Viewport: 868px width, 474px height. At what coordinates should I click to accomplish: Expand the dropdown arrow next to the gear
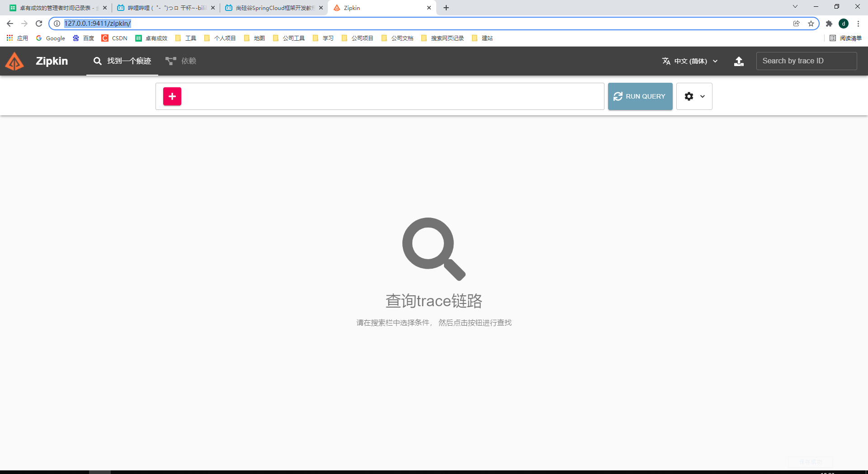(x=702, y=96)
